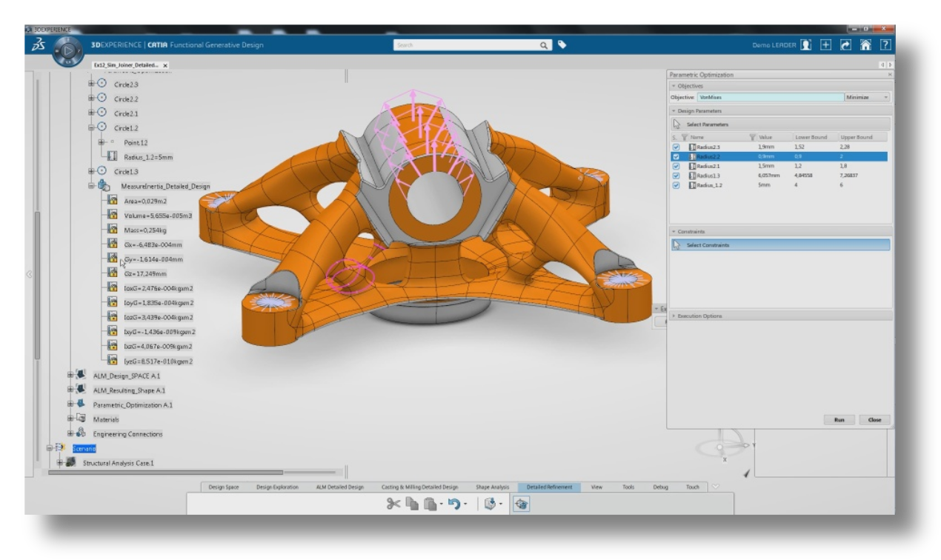941x560 pixels.
Task: Select the Volume=5,655e-005m3 tree entry
Action: point(160,216)
